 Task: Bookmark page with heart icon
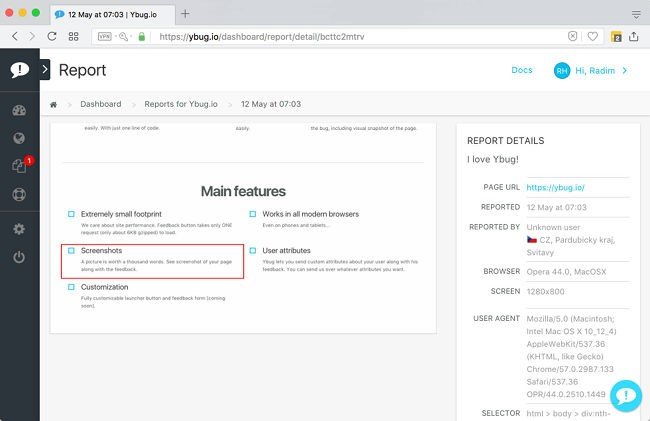click(x=593, y=36)
